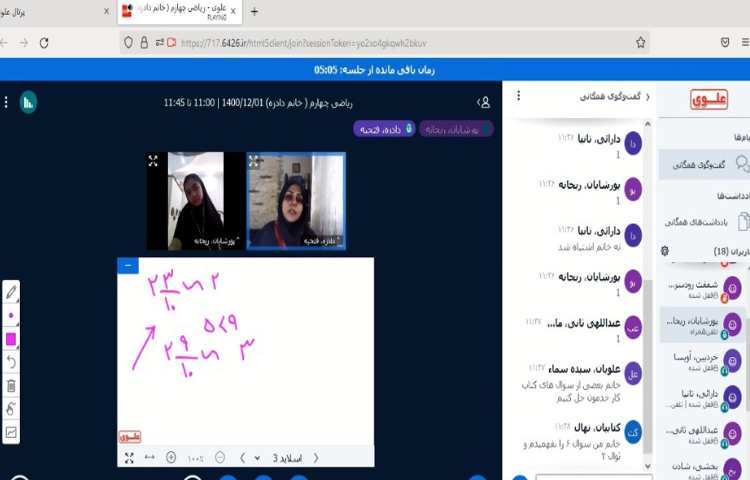
Task: Save page to Pocket icon
Action: point(725,43)
